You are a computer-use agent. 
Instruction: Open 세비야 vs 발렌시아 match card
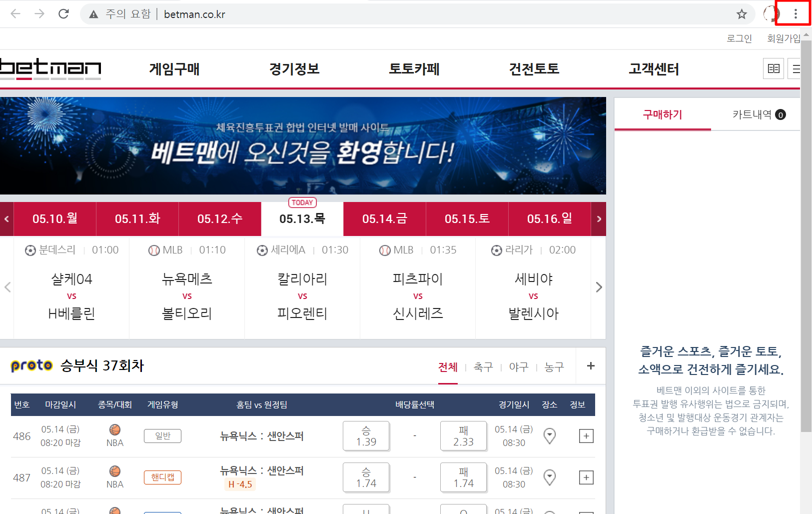(533, 288)
